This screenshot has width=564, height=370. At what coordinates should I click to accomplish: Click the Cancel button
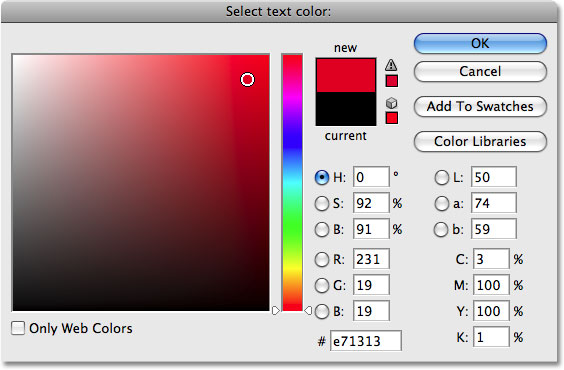click(480, 71)
